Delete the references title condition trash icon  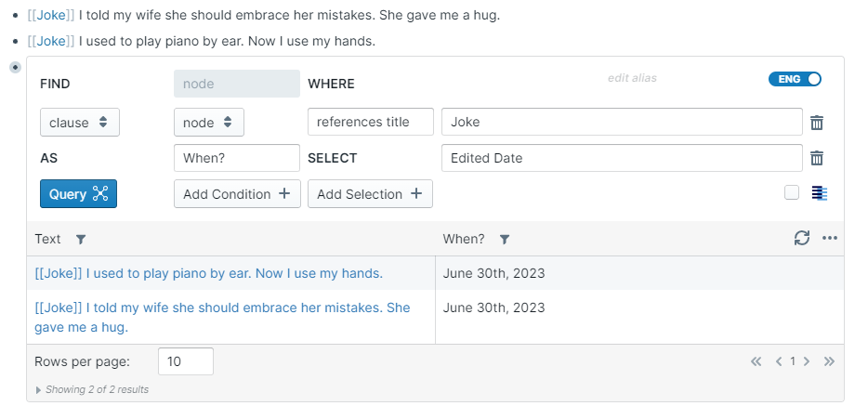point(817,123)
